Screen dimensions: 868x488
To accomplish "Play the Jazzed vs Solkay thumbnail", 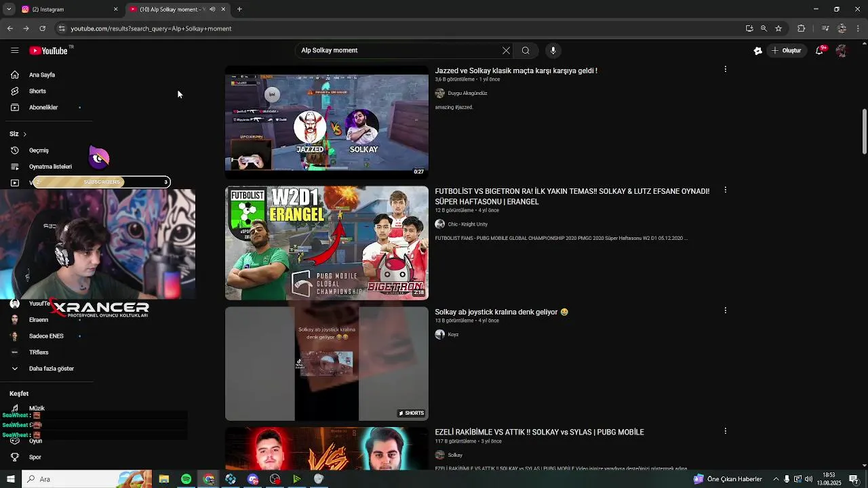I will 327,122.
